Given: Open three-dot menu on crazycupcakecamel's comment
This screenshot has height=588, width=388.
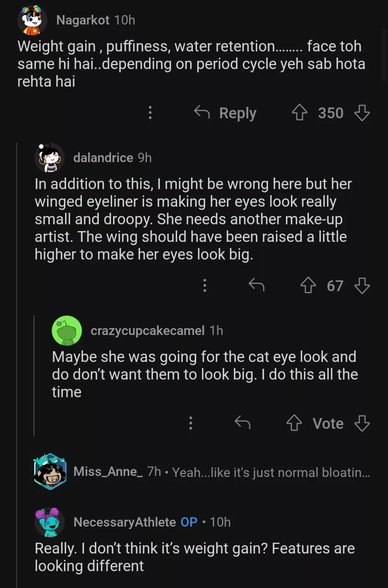Looking at the screenshot, I should [190, 423].
